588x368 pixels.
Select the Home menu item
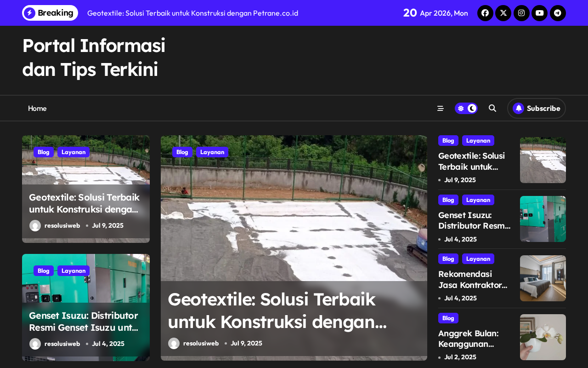click(x=37, y=108)
